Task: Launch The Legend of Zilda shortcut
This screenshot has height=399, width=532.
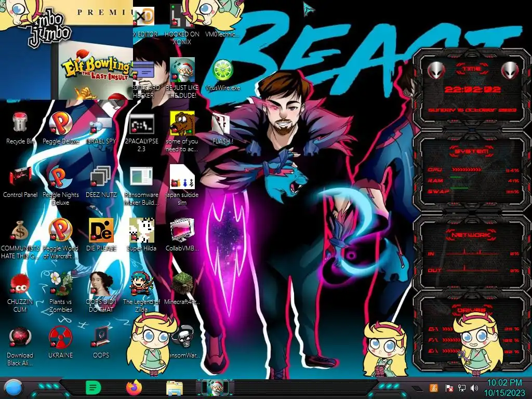Action: [141, 284]
